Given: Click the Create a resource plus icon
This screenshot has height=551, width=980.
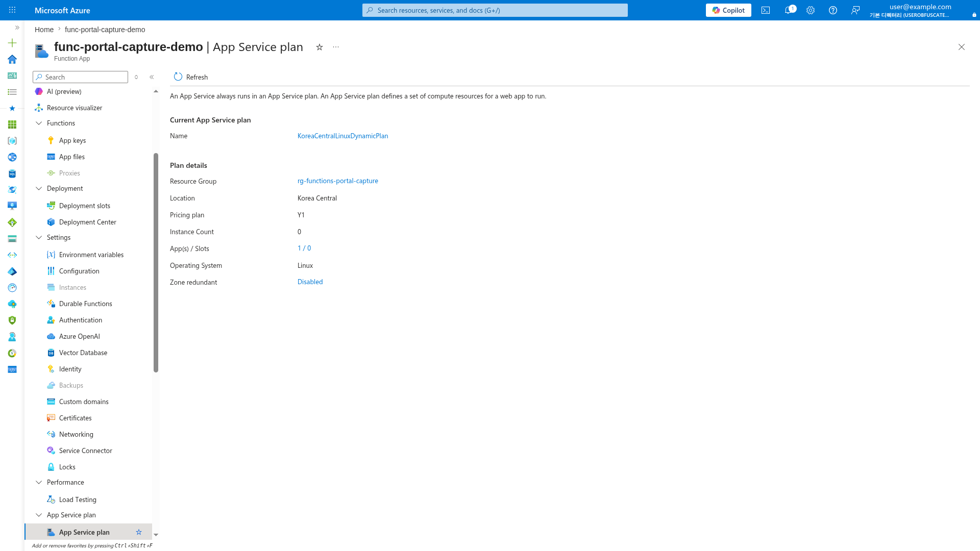Looking at the screenshot, I should pyautogui.click(x=12, y=43).
